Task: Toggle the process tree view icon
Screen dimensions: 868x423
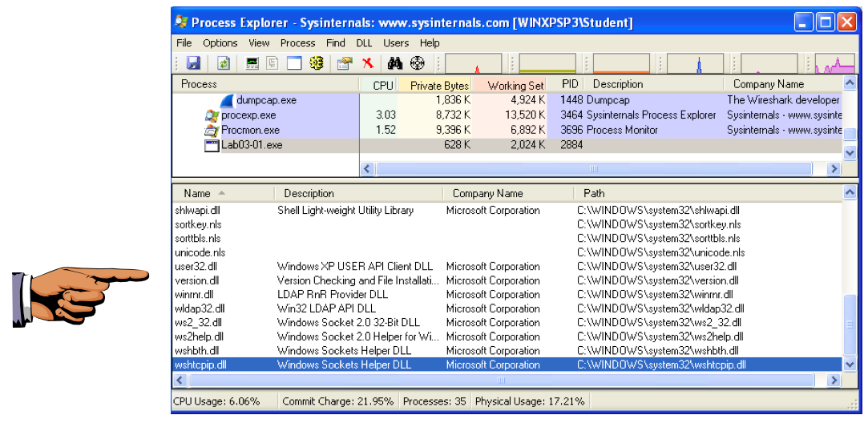Action: 273,63
